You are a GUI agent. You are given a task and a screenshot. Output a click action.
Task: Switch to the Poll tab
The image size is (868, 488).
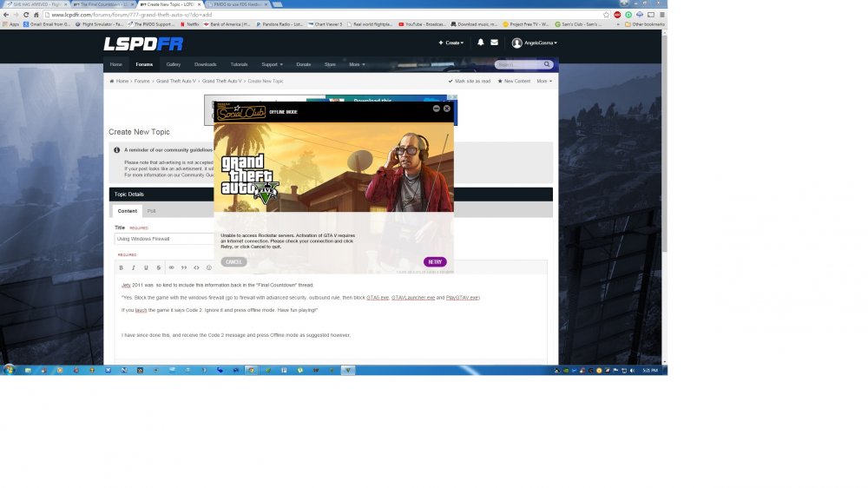tap(151, 211)
